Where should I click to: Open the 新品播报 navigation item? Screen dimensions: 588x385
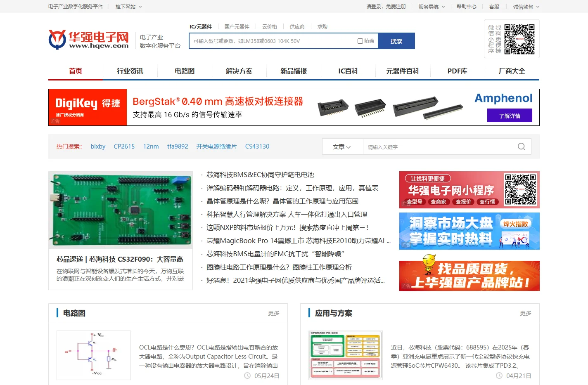point(294,71)
